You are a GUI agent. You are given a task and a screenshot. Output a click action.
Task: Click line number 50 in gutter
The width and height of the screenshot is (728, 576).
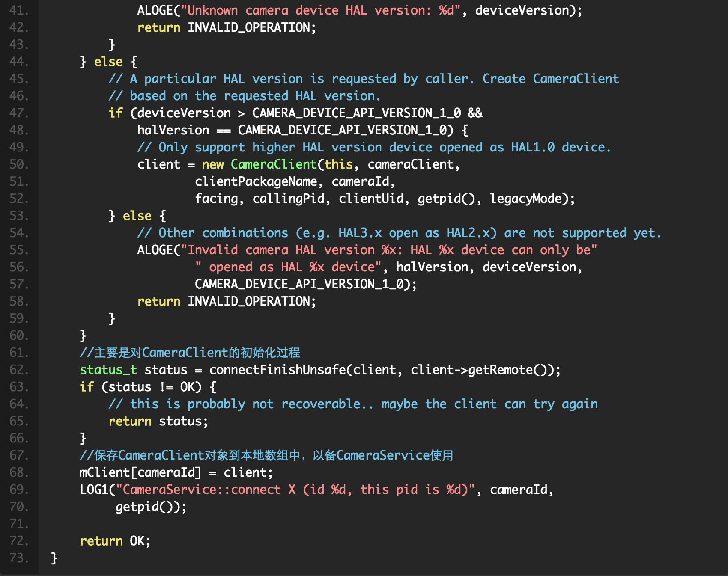tap(19, 164)
